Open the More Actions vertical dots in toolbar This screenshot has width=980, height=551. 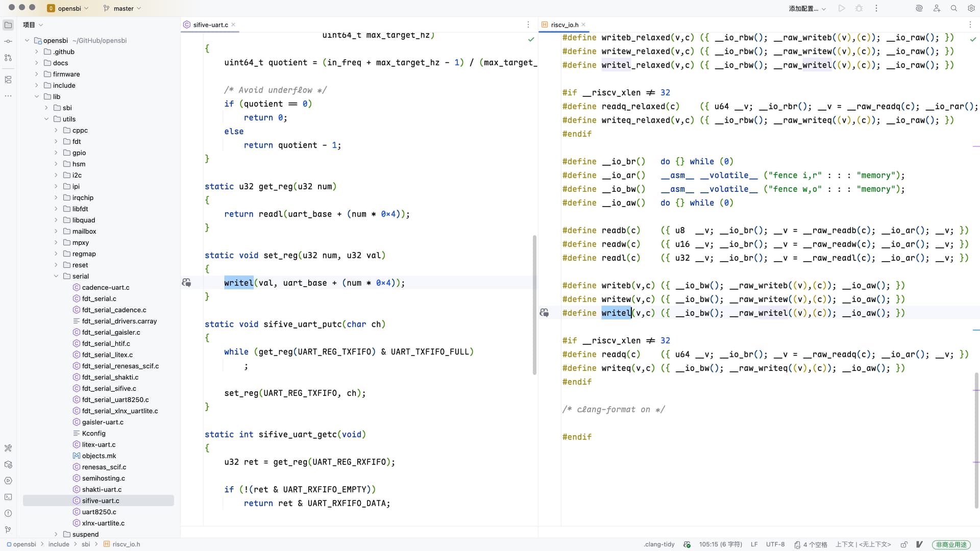pyautogui.click(x=876, y=8)
